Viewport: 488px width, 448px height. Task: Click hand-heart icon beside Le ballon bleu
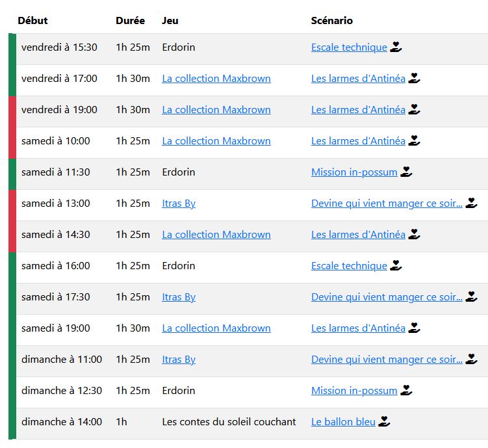pyautogui.click(x=384, y=421)
